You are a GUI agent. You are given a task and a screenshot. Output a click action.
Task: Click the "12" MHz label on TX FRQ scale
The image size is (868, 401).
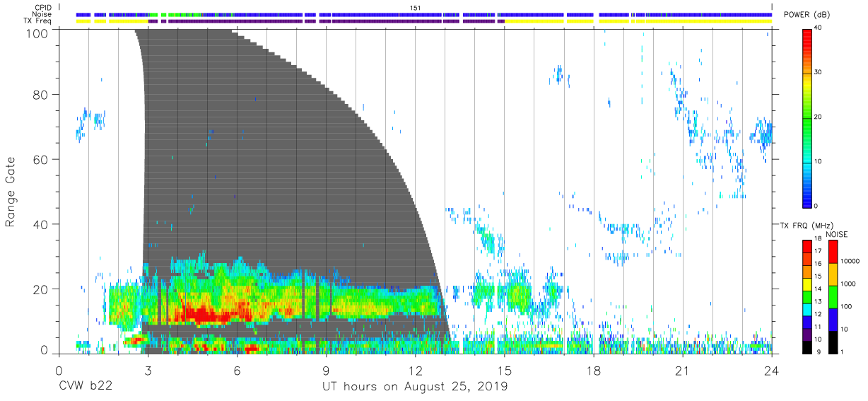(819, 315)
